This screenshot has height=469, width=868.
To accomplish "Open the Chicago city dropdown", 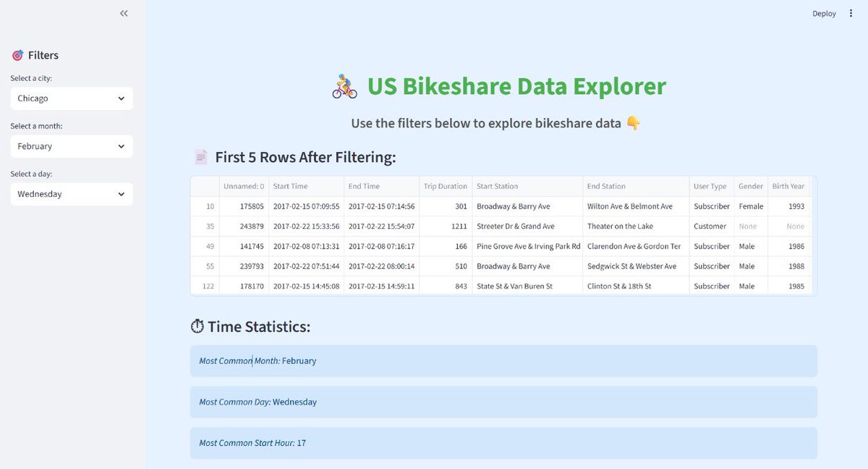I will point(71,98).
